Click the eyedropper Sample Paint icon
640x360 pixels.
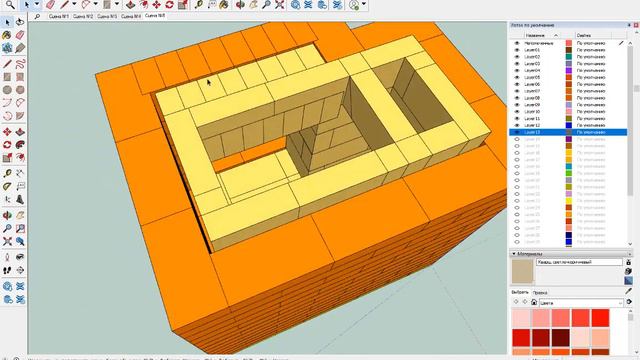pyautogui.click(x=628, y=291)
